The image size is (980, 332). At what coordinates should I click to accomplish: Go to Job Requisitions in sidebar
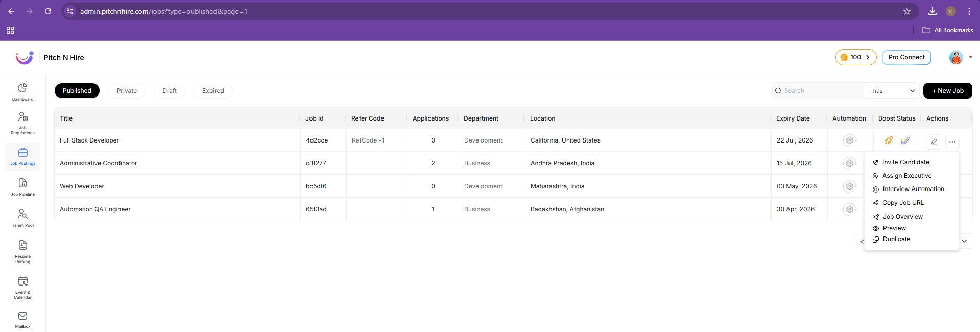click(x=22, y=123)
